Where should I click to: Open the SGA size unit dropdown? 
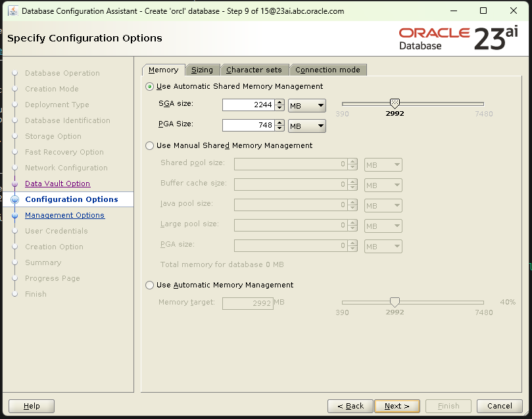click(307, 106)
